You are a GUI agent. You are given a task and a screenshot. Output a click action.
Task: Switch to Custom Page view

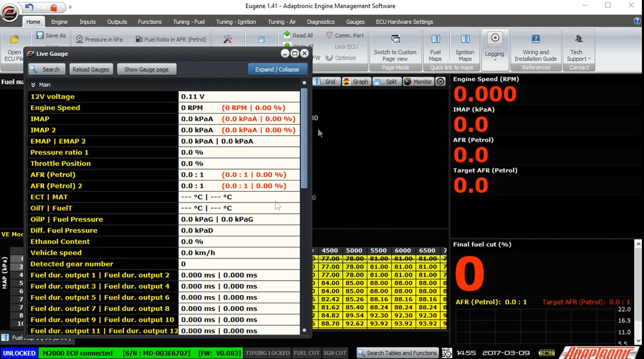coord(395,48)
